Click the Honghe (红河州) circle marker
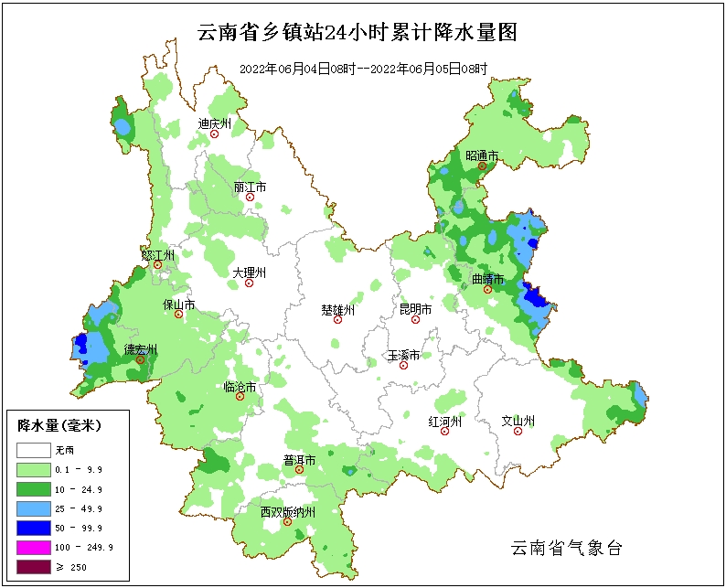The height and width of the screenshot is (588, 726). [x=445, y=432]
